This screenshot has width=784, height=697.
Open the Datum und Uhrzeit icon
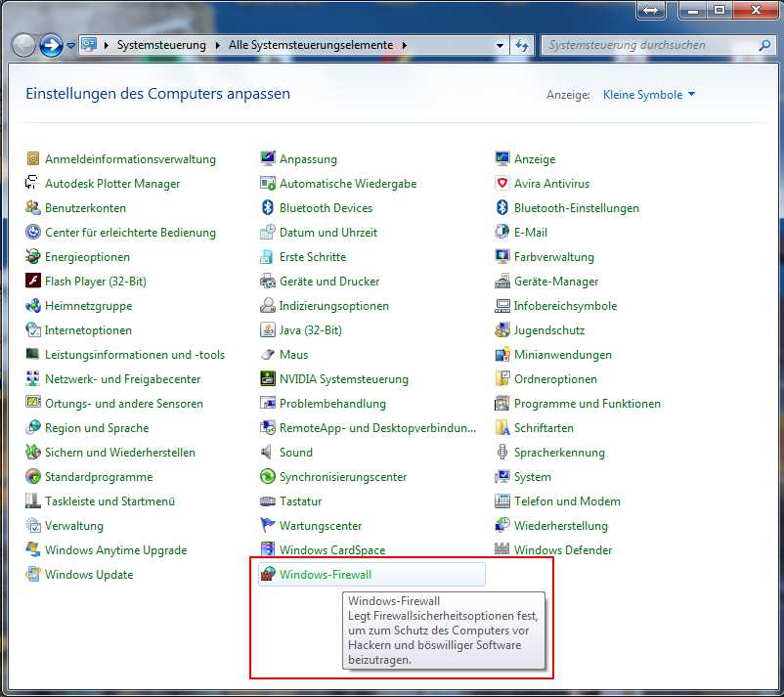(x=268, y=232)
